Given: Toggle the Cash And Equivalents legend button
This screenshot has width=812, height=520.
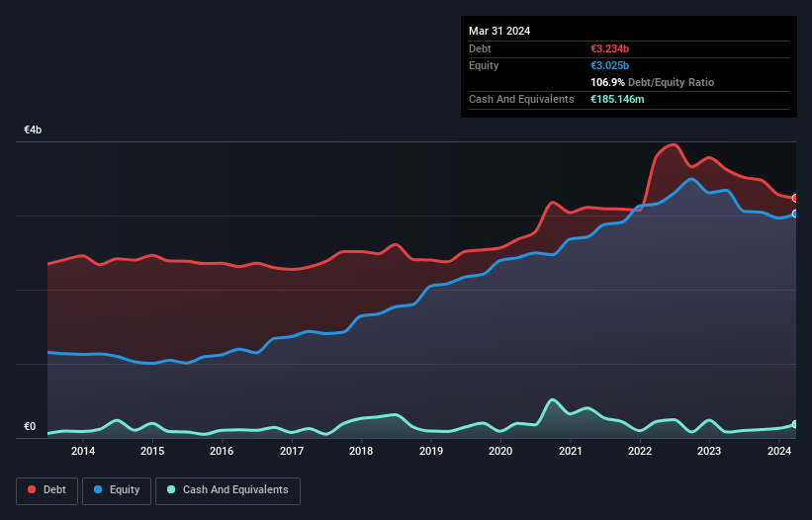Looking at the screenshot, I should (x=227, y=490).
